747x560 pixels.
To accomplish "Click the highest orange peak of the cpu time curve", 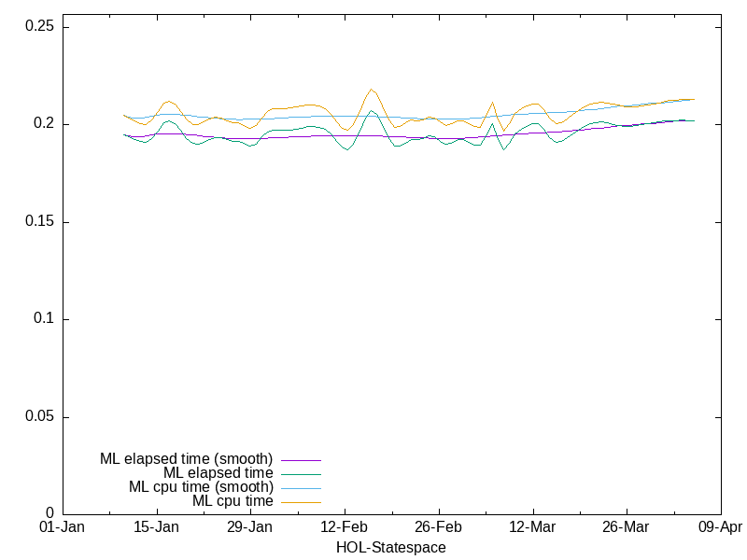I will [372, 90].
